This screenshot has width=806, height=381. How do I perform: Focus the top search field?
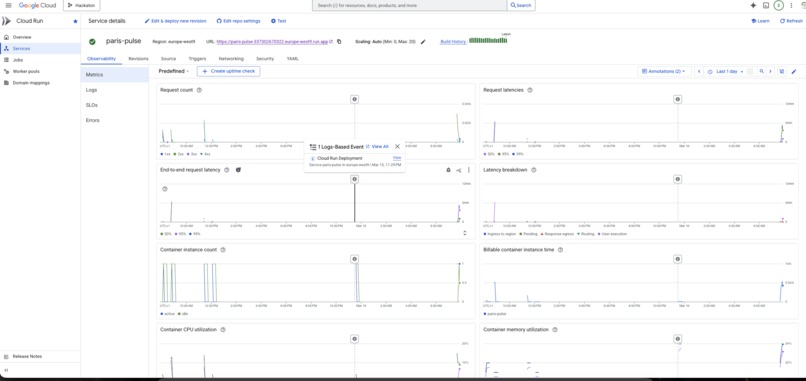(409, 5)
